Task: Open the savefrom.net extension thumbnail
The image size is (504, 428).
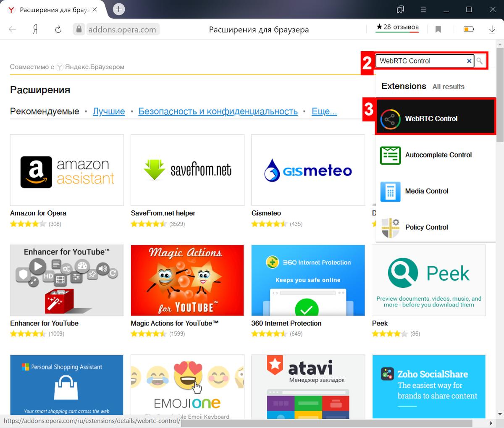Action: coord(187,170)
